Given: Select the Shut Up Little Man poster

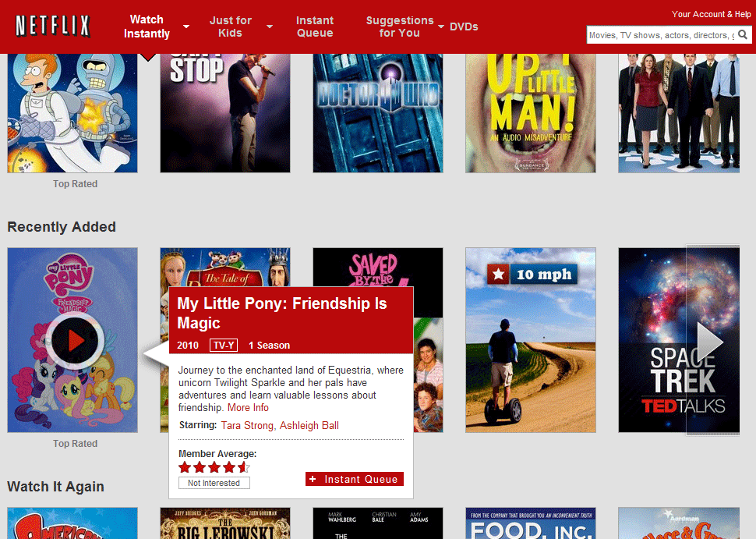Looking at the screenshot, I should [530, 113].
